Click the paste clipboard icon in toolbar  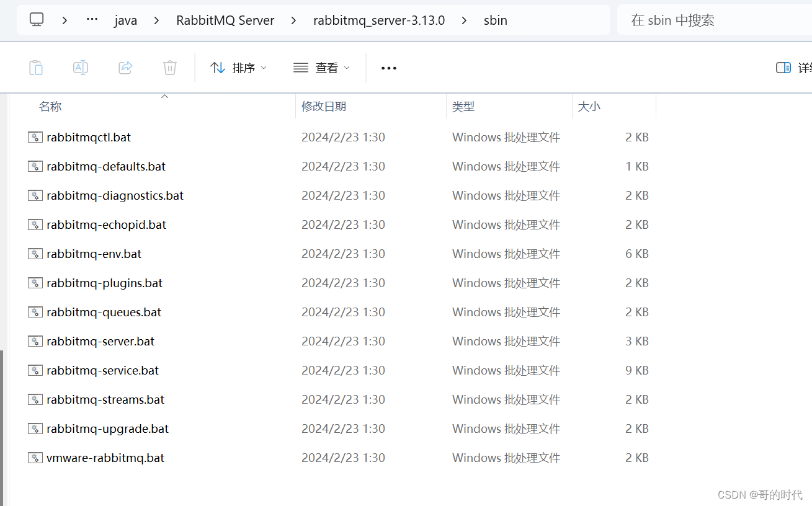point(36,68)
